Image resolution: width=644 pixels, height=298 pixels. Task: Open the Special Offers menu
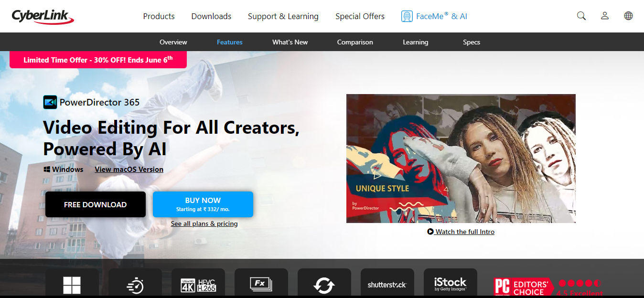360,16
